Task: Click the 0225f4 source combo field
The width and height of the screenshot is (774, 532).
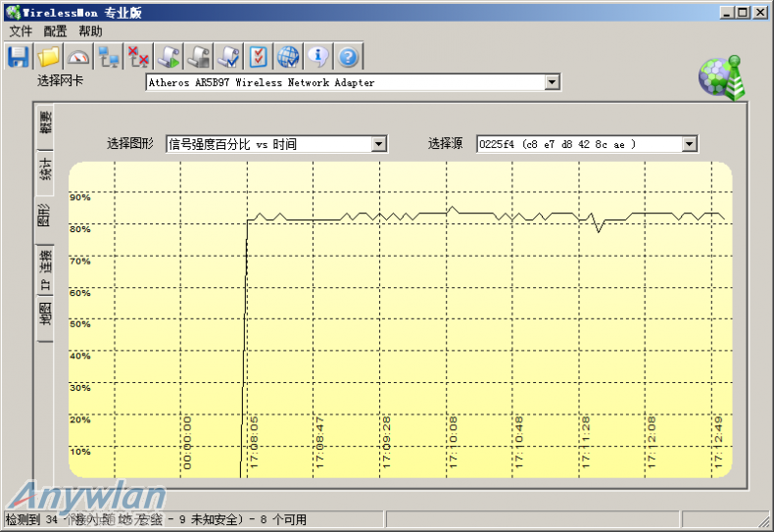Action: pyautogui.click(x=587, y=144)
